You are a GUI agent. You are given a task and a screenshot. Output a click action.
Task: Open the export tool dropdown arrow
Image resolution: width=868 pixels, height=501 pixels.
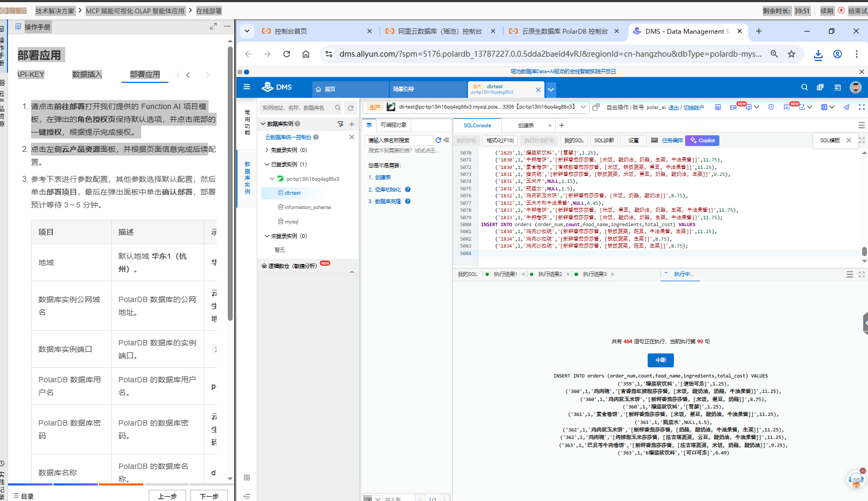810,107
